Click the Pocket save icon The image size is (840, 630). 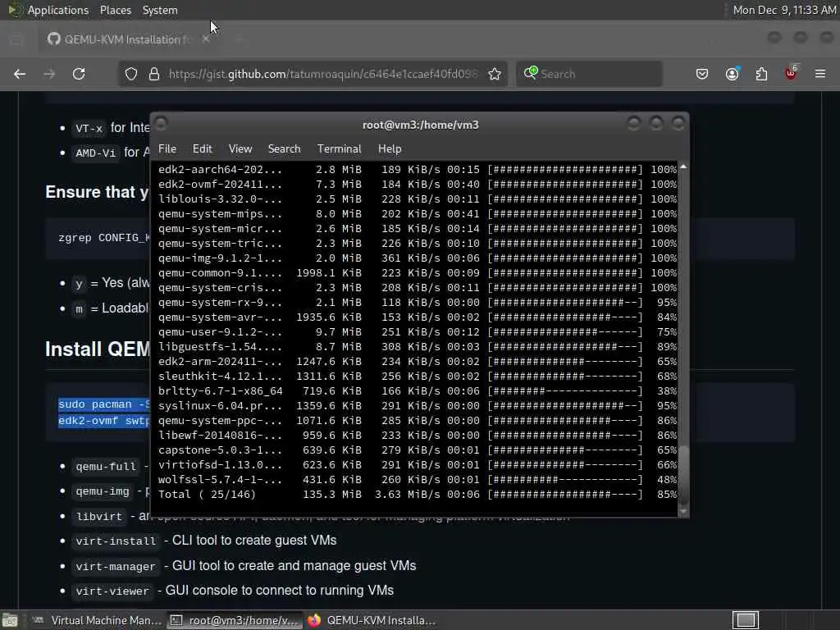tap(702, 74)
